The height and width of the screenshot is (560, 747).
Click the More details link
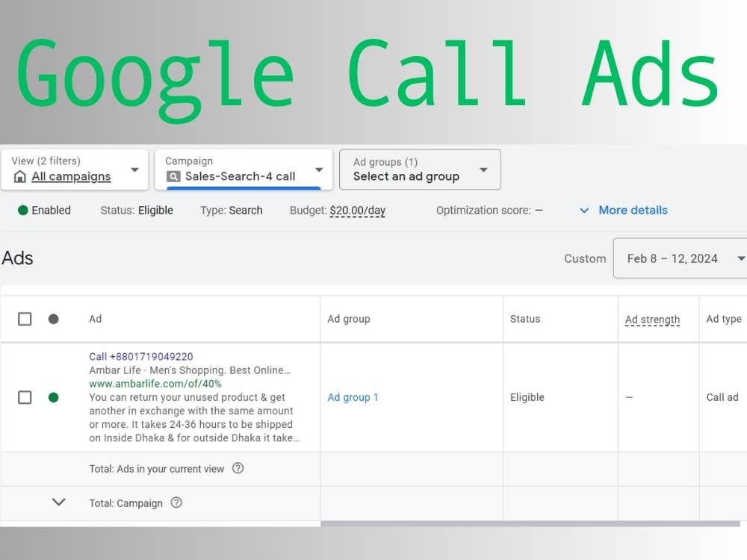[633, 210]
